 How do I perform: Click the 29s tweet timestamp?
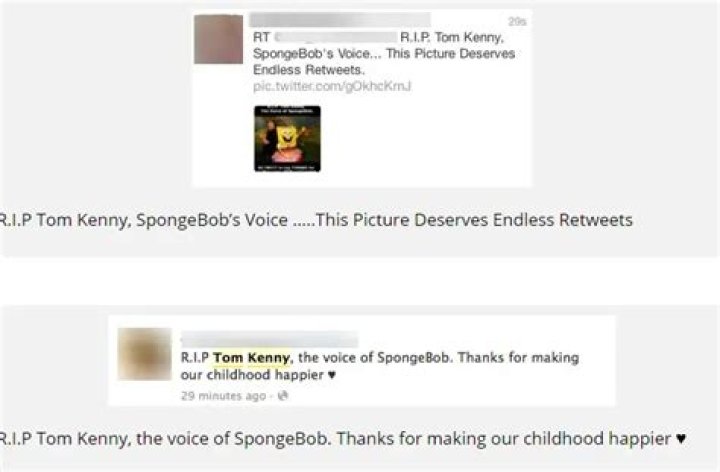click(x=517, y=22)
